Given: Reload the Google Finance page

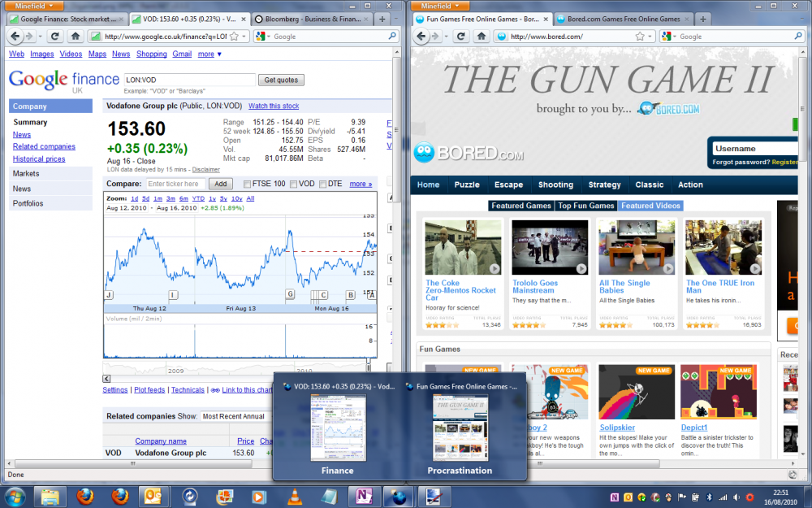Looking at the screenshot, I should coord(54,37).
